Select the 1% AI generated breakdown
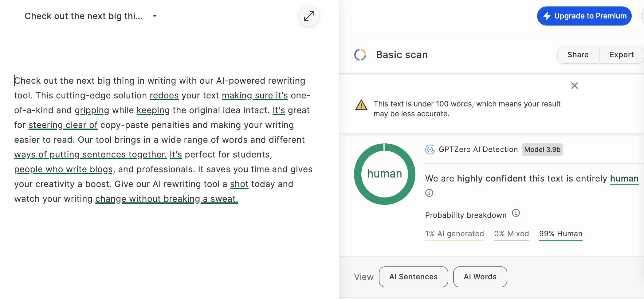The height and width of the screenshot is (299, 644). click(x=454, y=234)
